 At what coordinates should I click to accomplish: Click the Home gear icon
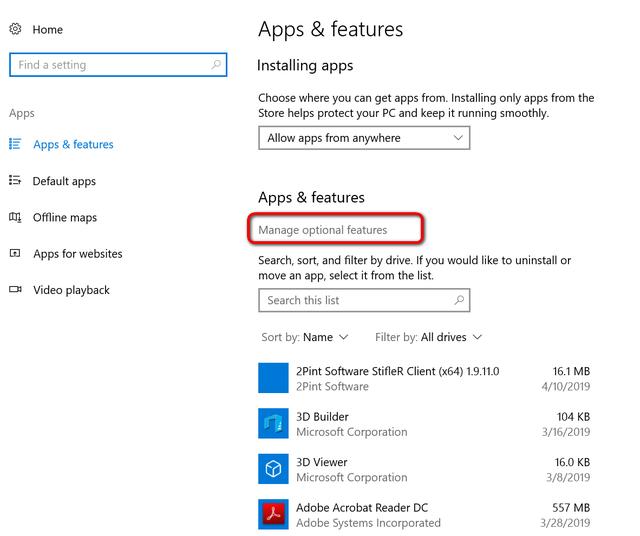pyautogui.click(x=15, y=29)
